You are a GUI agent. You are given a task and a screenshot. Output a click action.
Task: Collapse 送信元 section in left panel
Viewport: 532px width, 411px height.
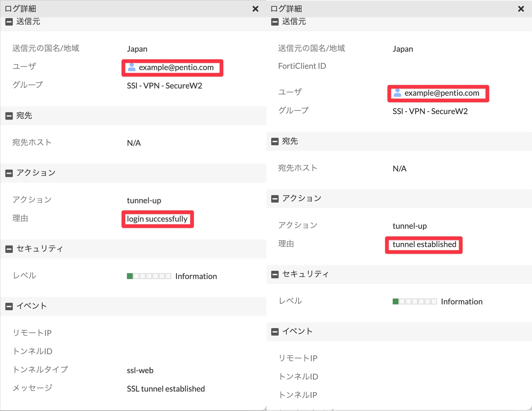[9, 22]
